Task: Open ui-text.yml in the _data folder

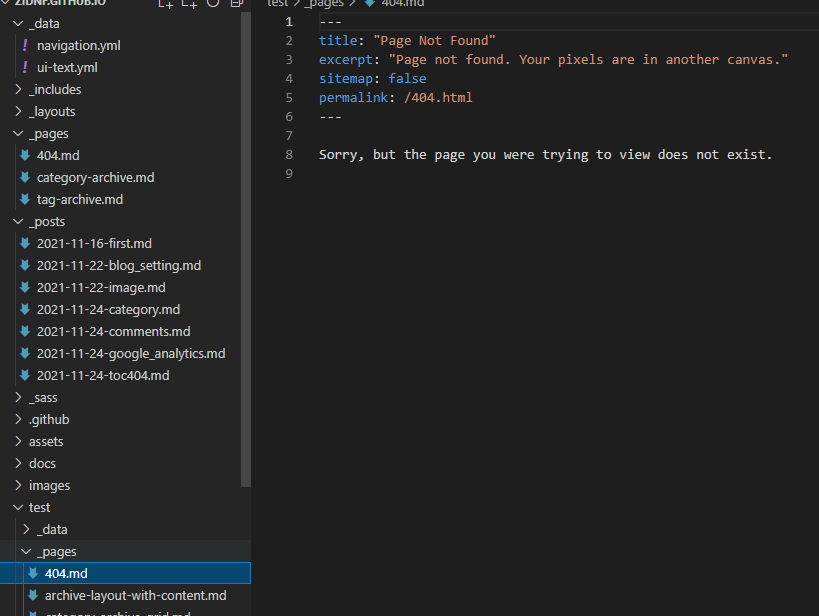Action: pos(67,68)
